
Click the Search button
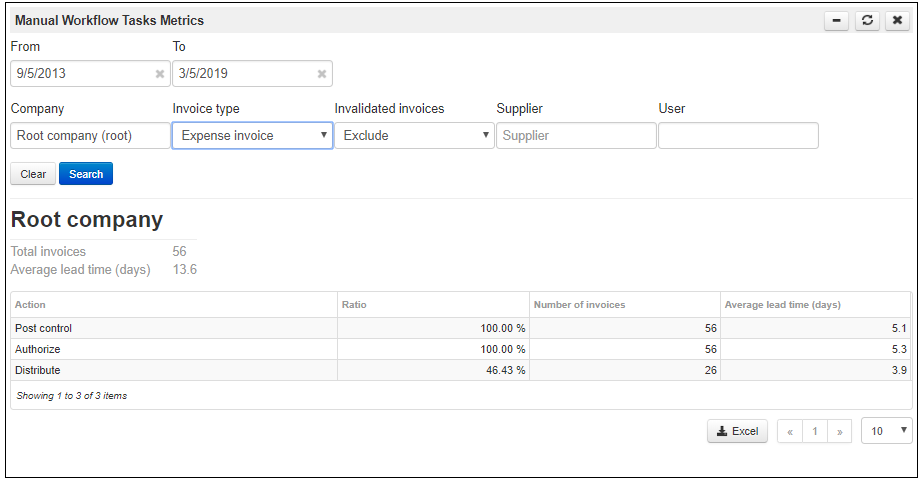pyautogui.click(x=86, y=174)
